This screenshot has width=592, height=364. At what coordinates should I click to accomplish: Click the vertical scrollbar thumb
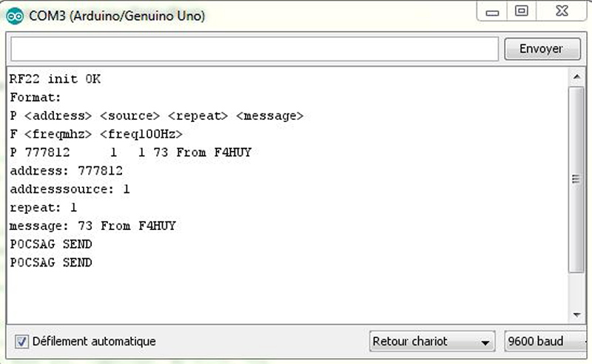576,179
